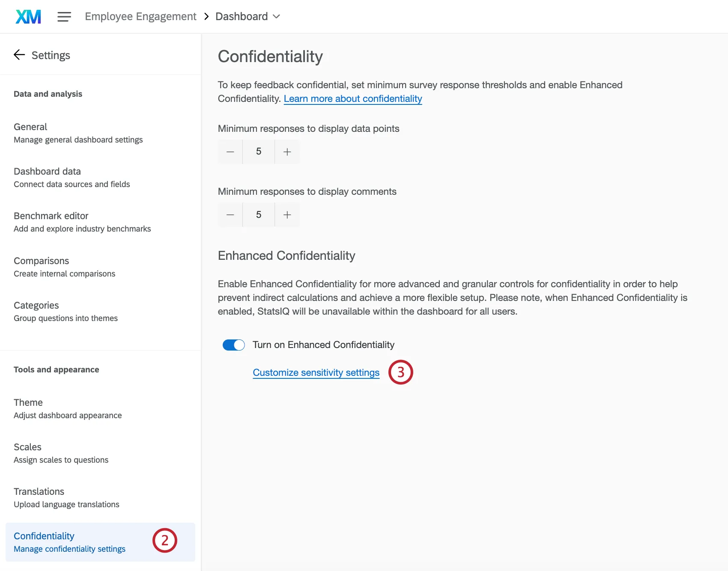Increment minimum responses to display comments
This screenshot has height=571, width=728.
coord(287,214)
